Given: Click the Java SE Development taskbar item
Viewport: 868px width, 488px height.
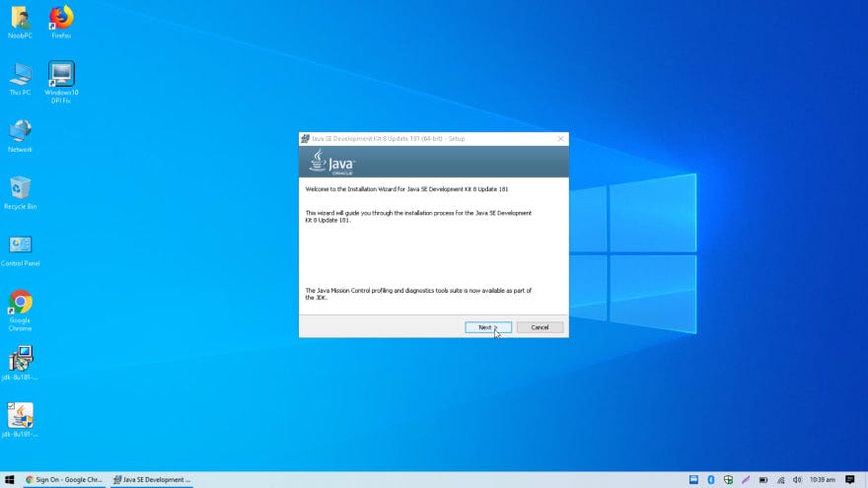Looking at the screenshot, I should (x=152, y=480).
